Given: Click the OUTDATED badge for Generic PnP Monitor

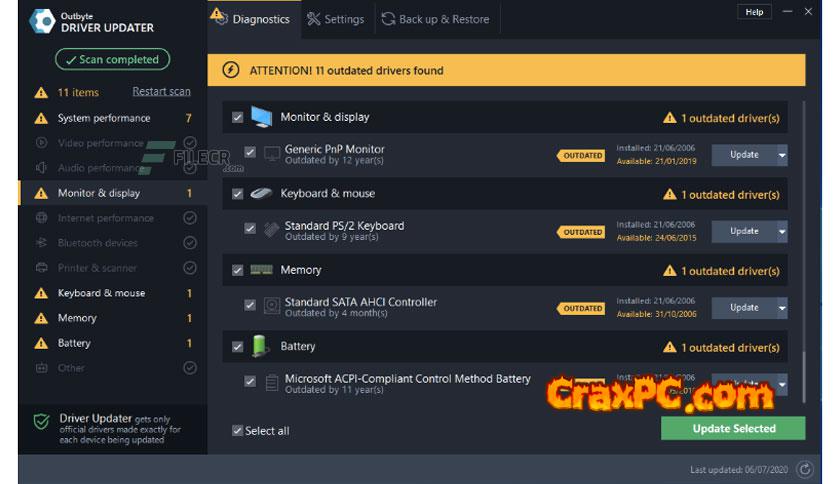Looking at the screenshot, I should tap(581, 155).
